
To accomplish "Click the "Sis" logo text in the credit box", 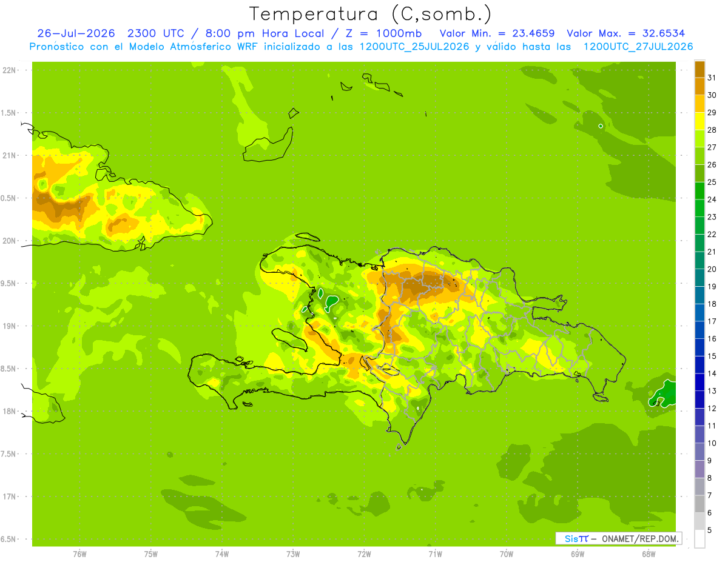I will coord(572,538).
